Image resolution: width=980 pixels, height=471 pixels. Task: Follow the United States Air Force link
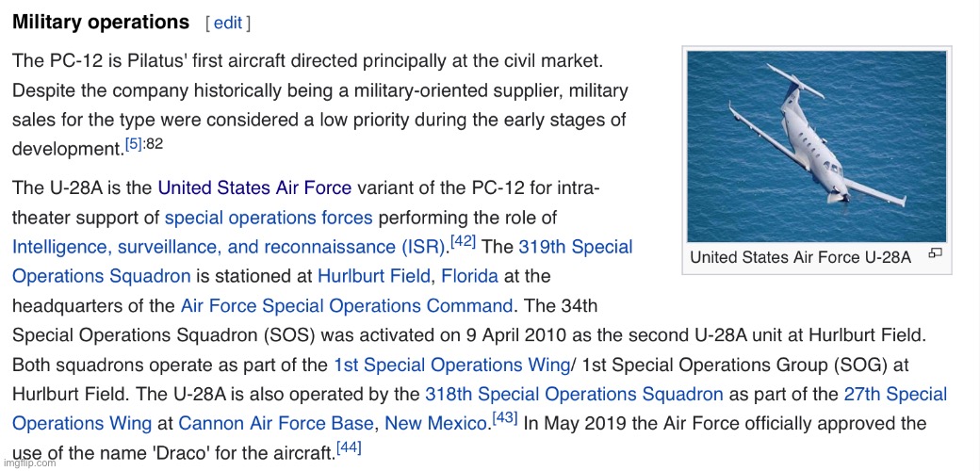pos(254,188)
